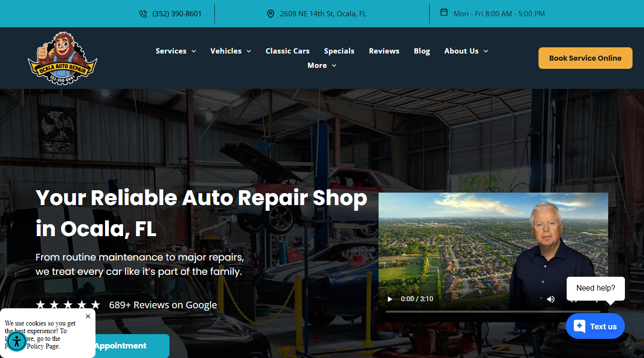Open the Ocala Auto Repair logo homepage
The image size is (644, 358).
(63, 58)
